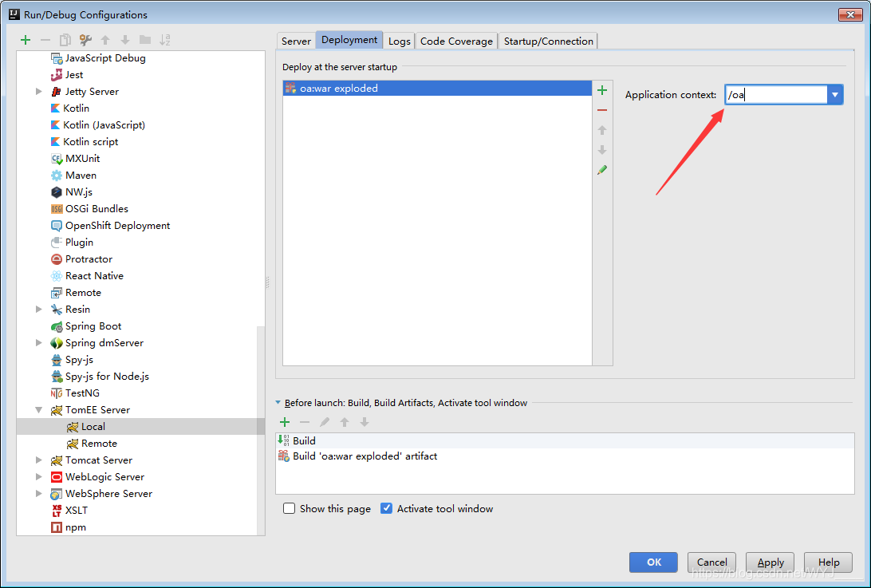Disable the Activate tool window checkbox
This screenshot has height=588, width=871.
pyautogui.click(x=386, y=508)
